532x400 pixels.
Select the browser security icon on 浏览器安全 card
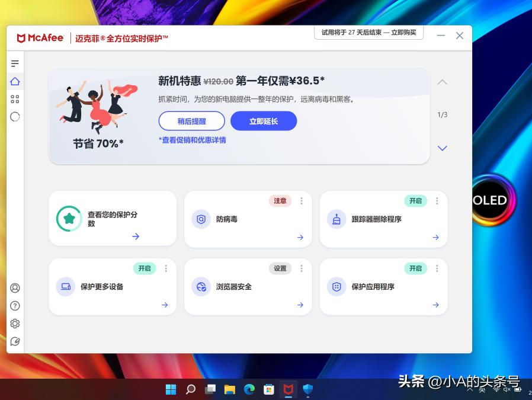tap(201, 286)
